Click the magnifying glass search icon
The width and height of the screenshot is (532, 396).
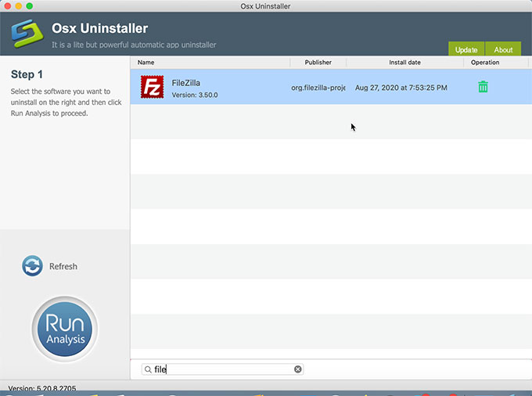148,369
